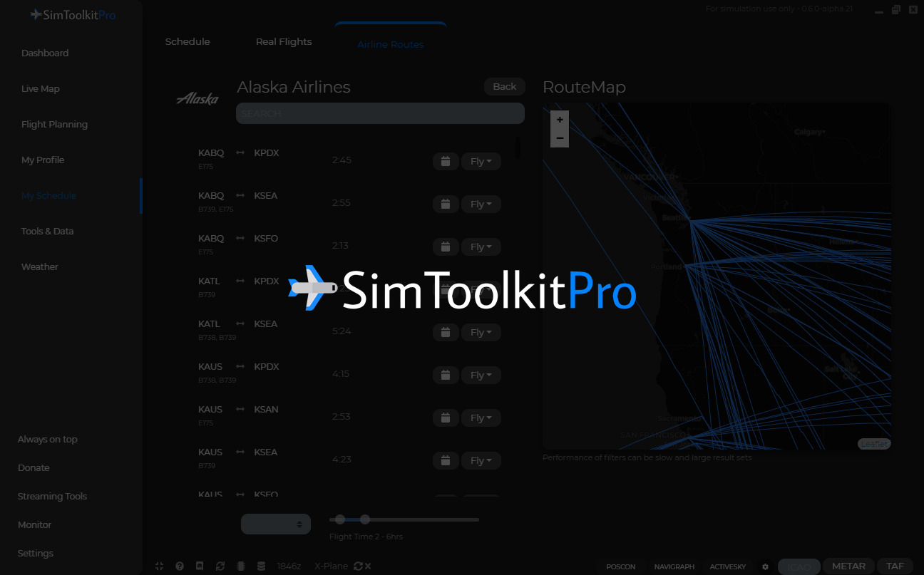Open Tools & Data in the sidebar
This screenshot has height=575, width=924.
(x=47, y=232)
